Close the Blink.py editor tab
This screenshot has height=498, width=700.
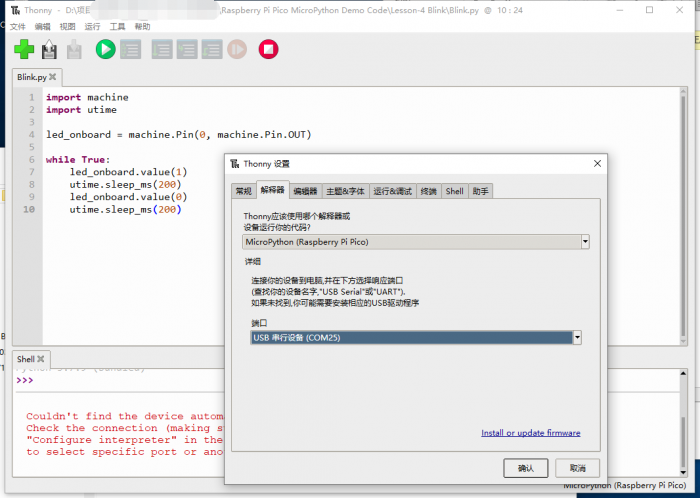point(53,77)
